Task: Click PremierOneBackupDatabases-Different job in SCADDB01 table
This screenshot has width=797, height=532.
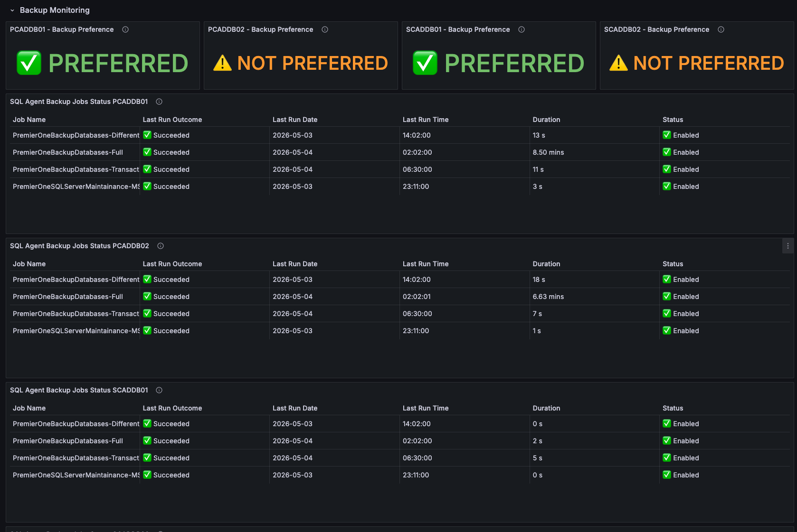Action: pos(76,424)
